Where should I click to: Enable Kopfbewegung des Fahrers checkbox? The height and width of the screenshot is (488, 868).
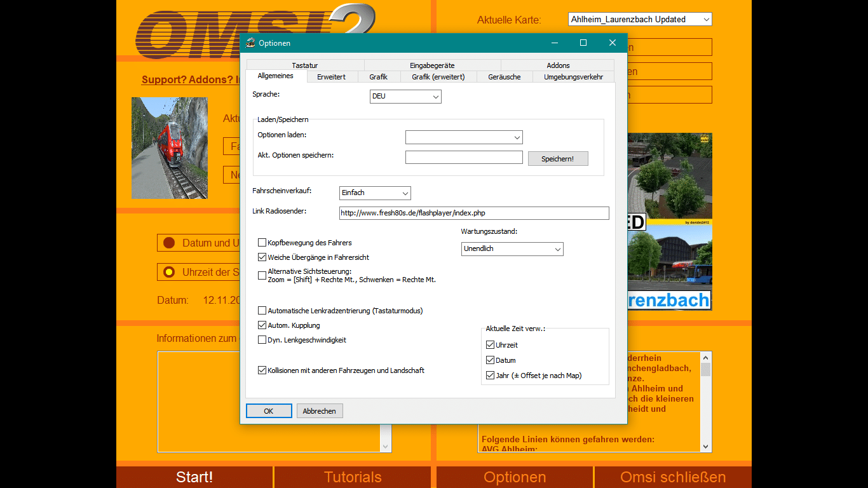tap(262, 243)
